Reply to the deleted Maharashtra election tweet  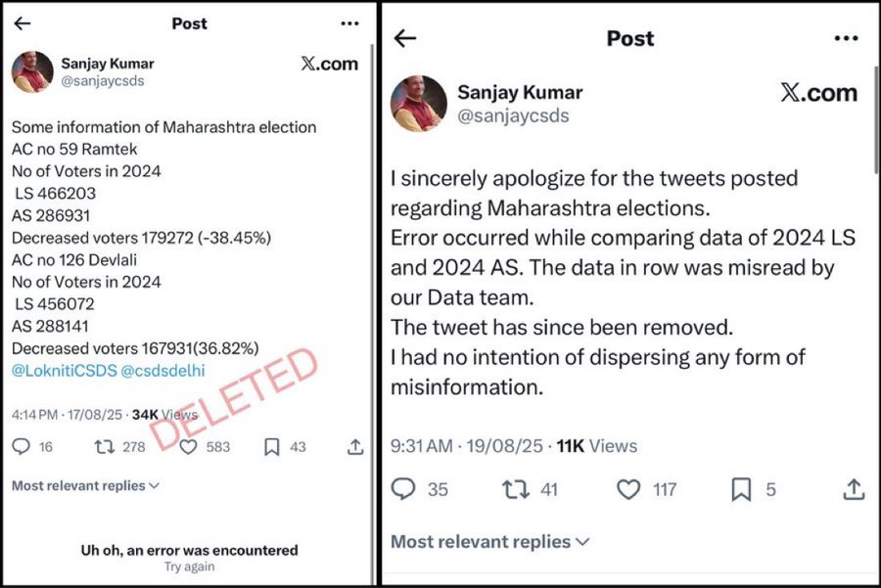tap(22, 447)
